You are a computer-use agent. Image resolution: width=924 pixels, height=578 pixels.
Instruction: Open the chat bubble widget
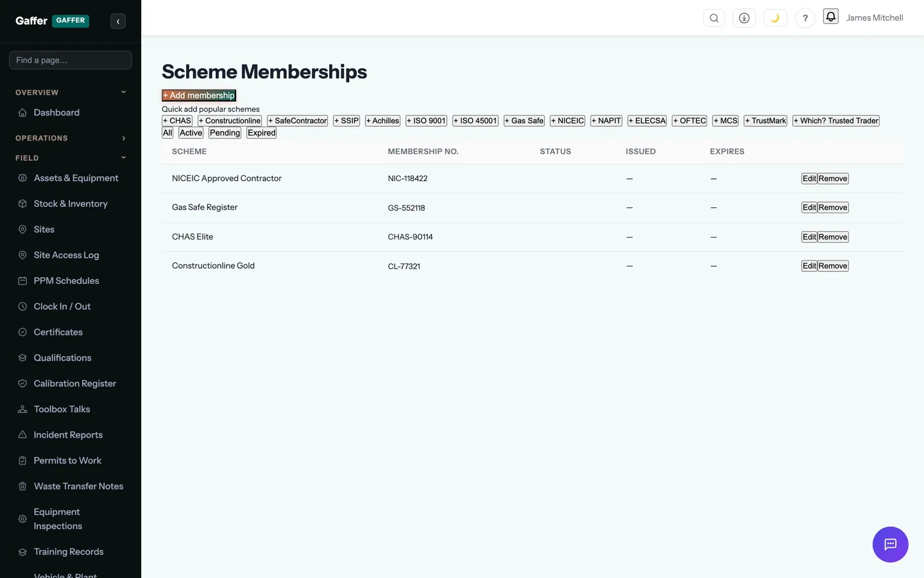tap(891, 545)
